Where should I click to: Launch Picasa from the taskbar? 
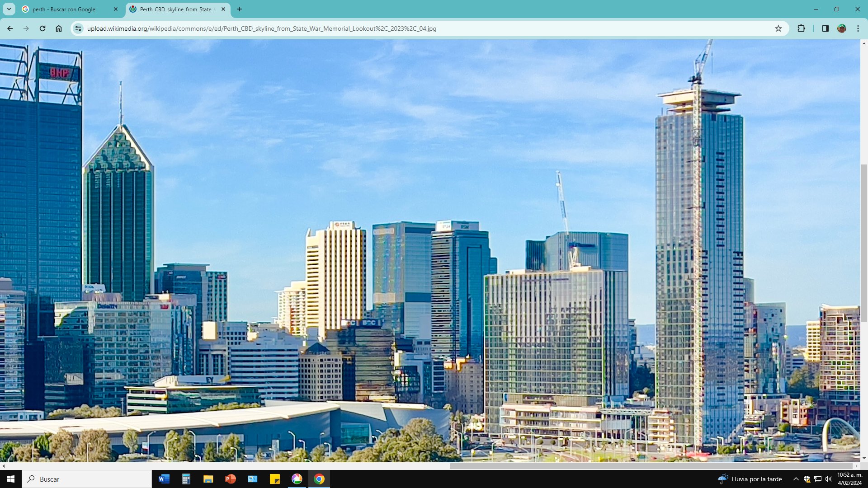[296, 479]
